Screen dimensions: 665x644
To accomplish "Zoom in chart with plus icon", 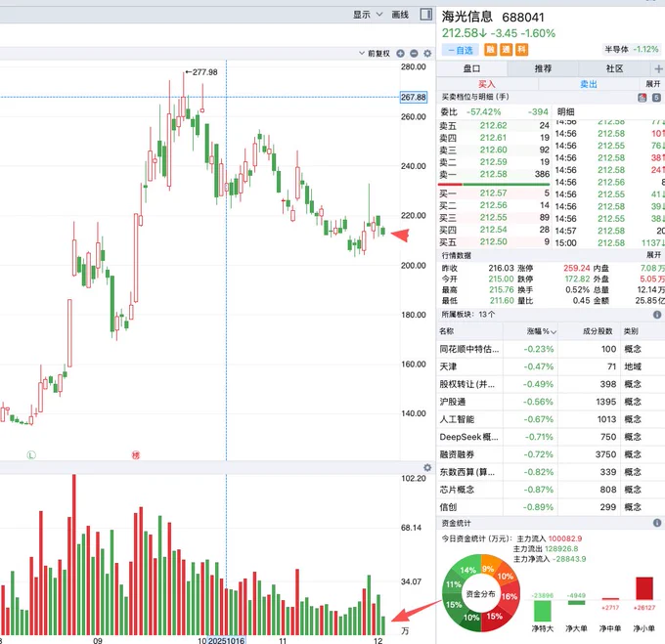I will point(400,54).
